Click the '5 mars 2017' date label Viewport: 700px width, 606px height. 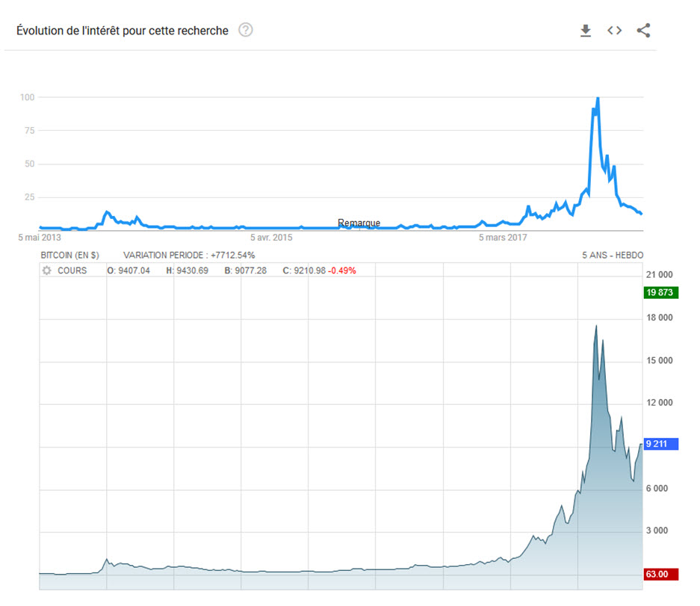pos(503,237)
